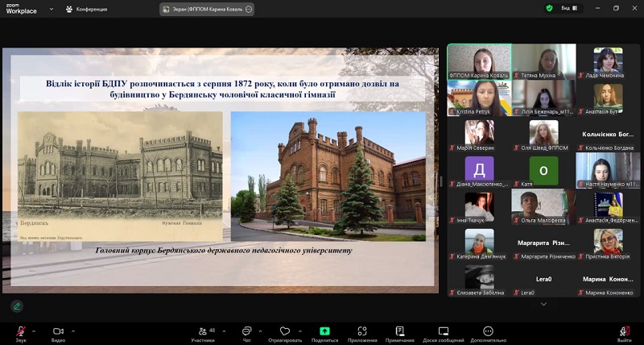Select Лада Чемоніна participant tile
Image resolution: width=644 pixels, height=345 pixels.
click(609, 61)
